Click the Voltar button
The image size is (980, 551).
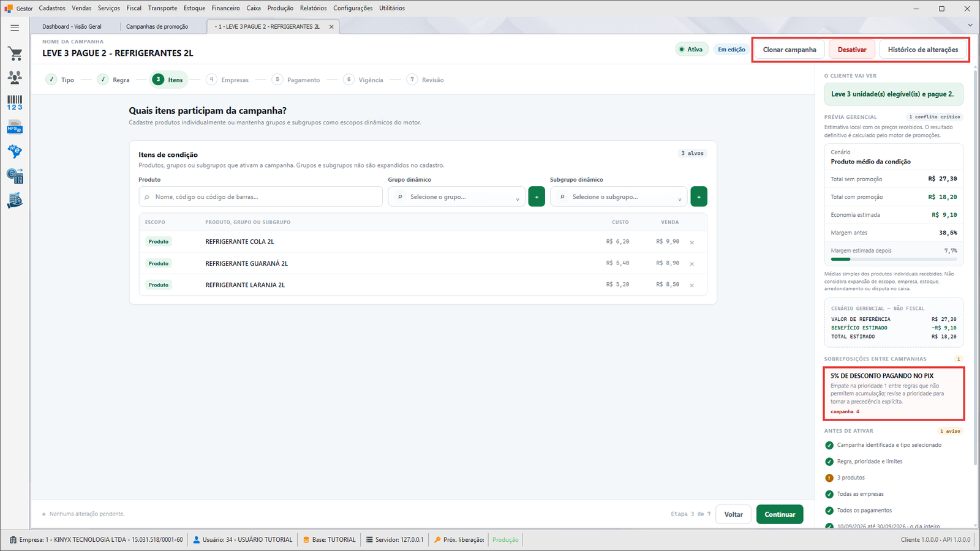(734, 514)
